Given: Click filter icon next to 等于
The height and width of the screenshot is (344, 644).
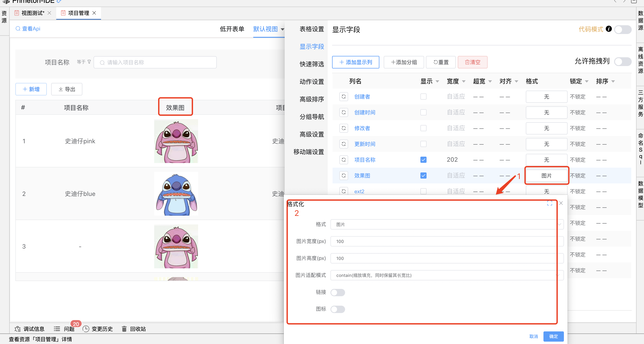Looking at the screenshot, I should (89, 62).
